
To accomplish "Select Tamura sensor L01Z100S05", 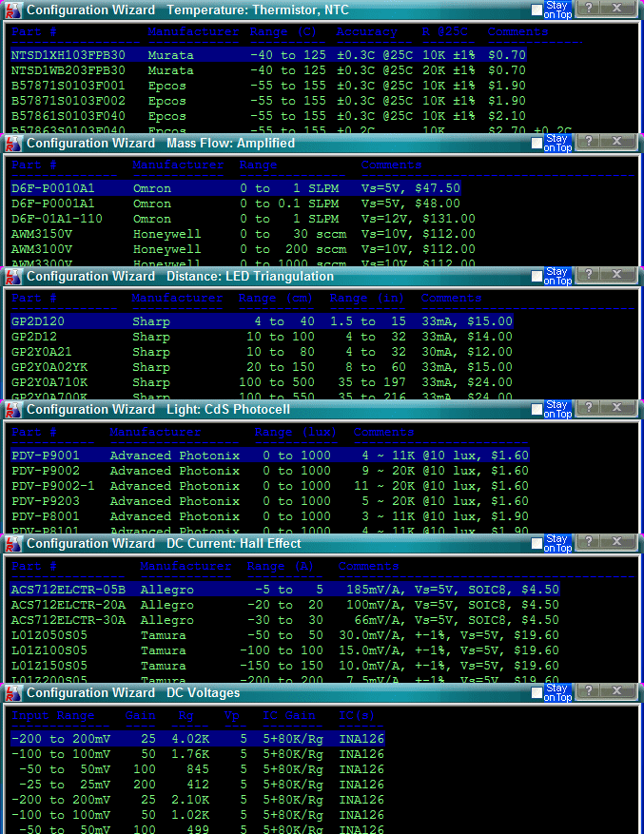I will click(x=284, y=650).
